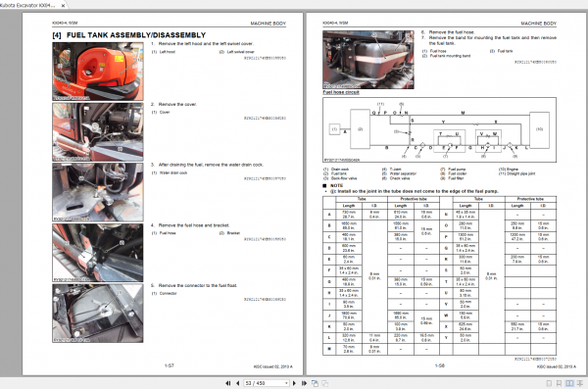Go to the next page
This screenshot has width=588, height=389.
(x=294, y=383)
